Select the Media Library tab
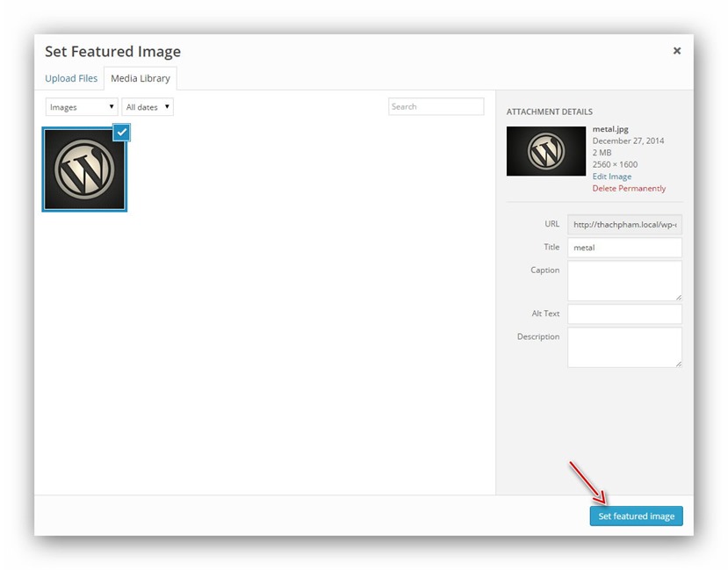This screenshot has width=728, height=570. click(140, 78)
